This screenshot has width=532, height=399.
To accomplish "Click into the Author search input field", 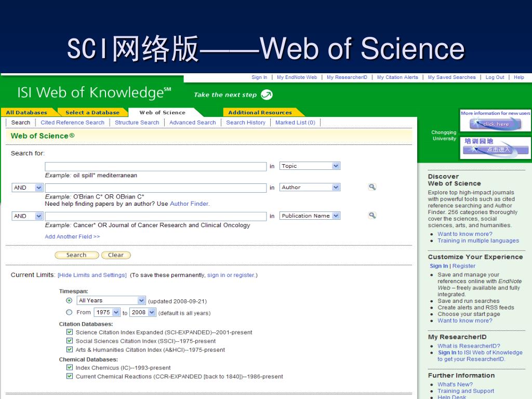I will (156, 188).
